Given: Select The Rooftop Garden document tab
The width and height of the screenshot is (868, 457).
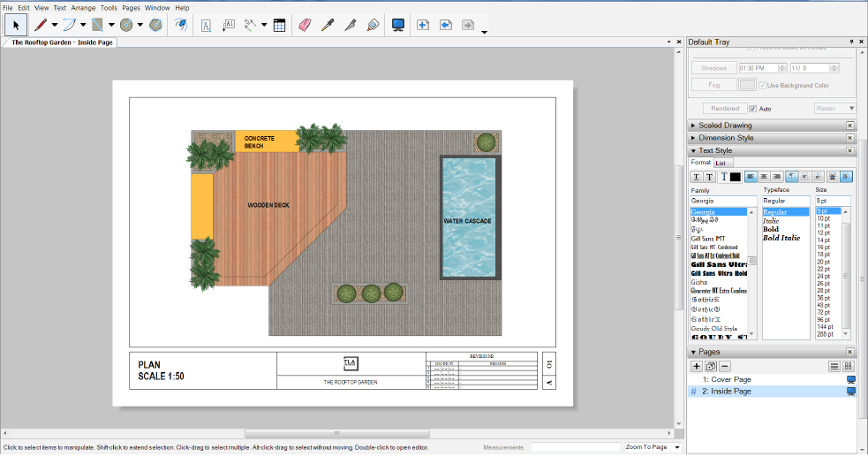Looking at the screenshot, I should pyautogui.click(x=62, y=42).
